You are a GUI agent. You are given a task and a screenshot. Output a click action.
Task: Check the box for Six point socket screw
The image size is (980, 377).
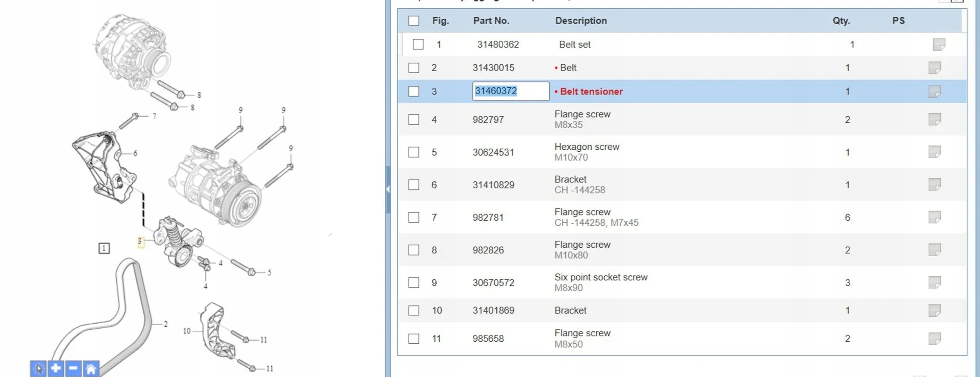[414, 283]
